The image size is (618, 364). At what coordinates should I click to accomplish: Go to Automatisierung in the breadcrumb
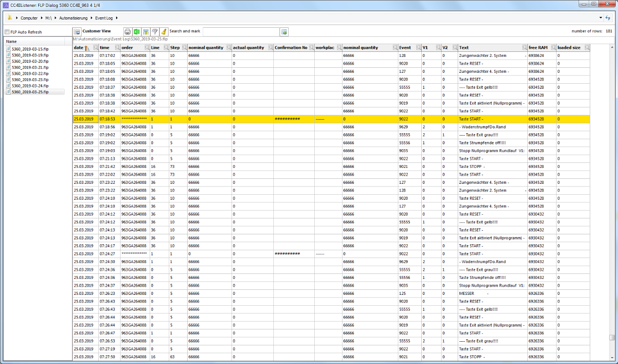[x=73, y=18]
